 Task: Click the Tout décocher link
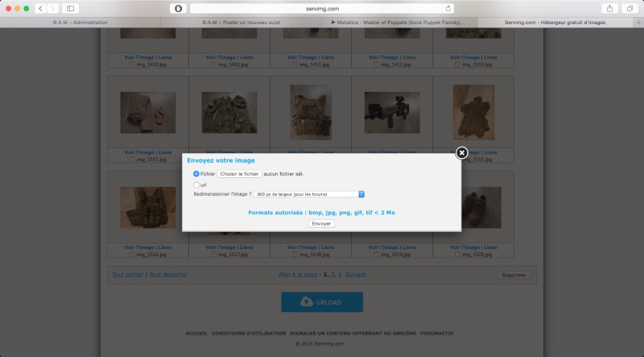click(x=168, y=274)
